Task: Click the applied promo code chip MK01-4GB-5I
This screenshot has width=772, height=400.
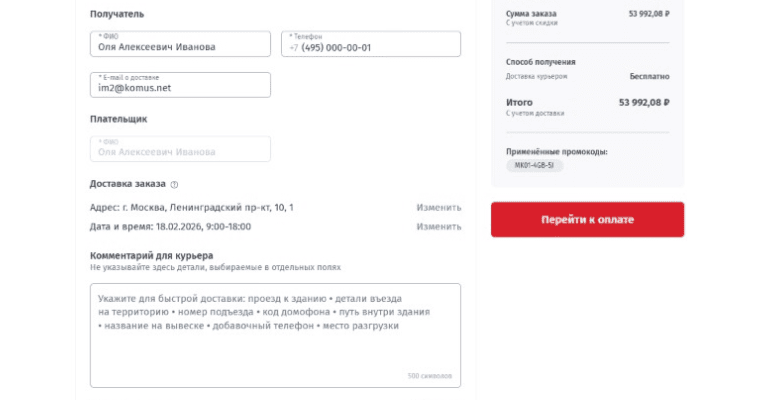Action: click(534, 165)
